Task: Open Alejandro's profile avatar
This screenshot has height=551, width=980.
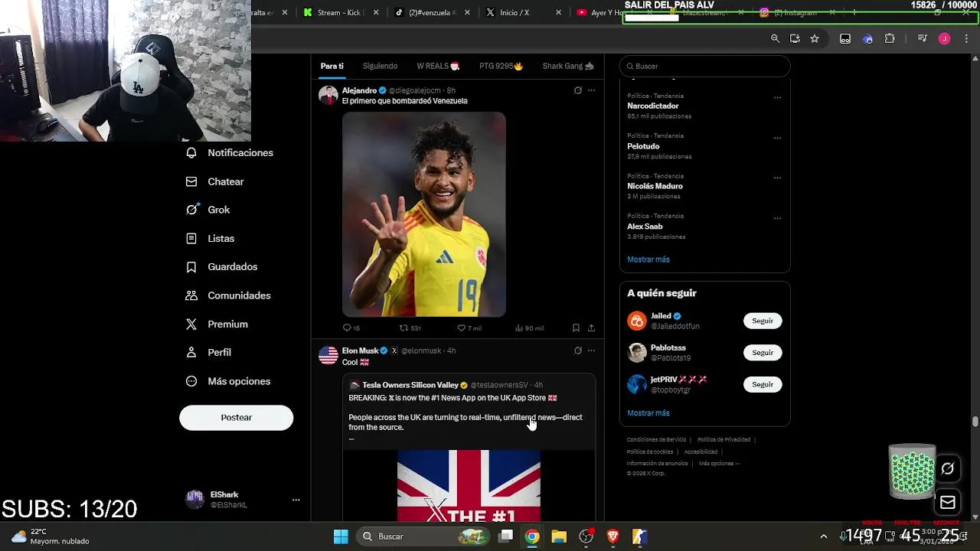Action: click(x=328, y=95)
